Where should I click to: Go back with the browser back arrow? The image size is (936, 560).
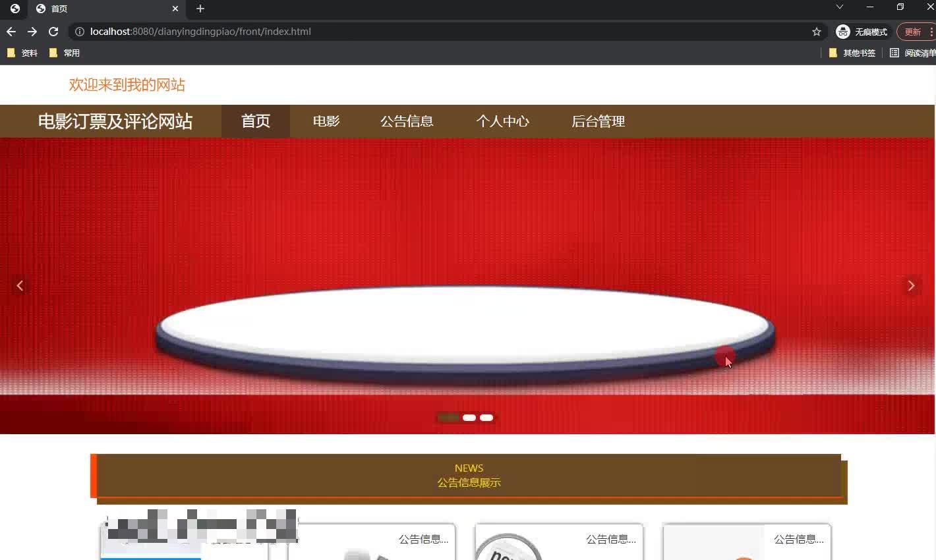pos(11,32)
